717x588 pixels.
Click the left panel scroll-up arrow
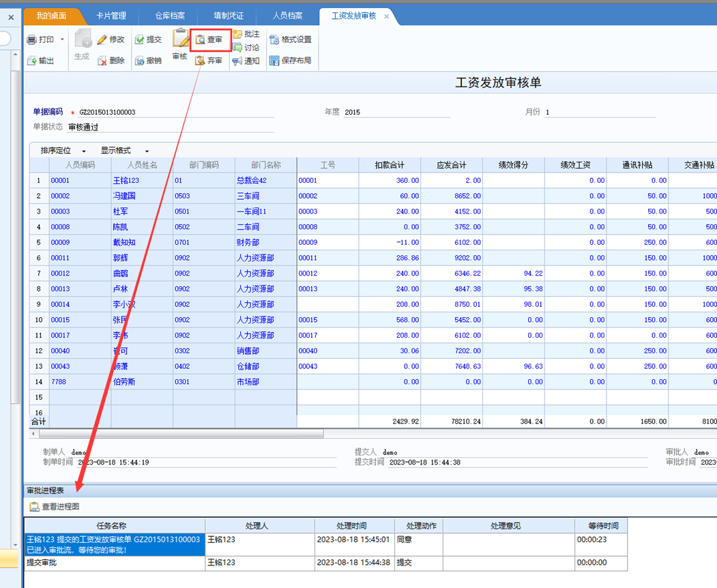click(16, 55)
